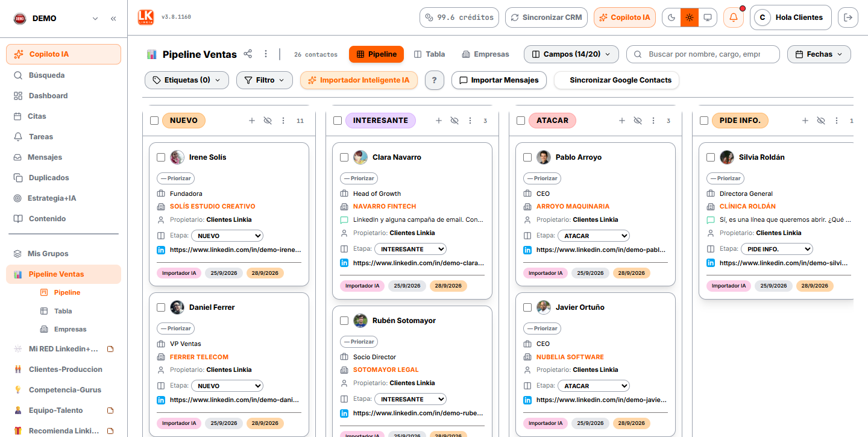
Task: Tick the checkbox for Clara Navarro
Action: click(x=344, y=157)
